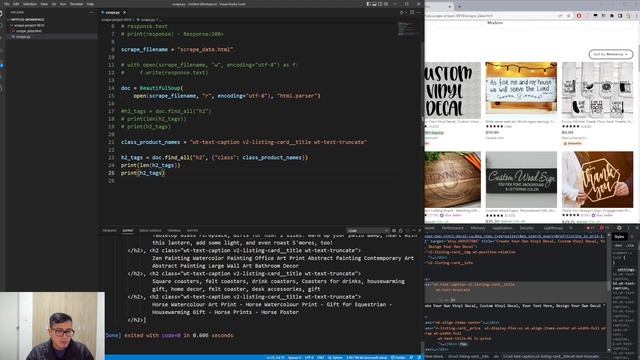Switch to the PROBLEMS panel tab
640x360 pixels.
pyautogui.click(x=109, y=231)
